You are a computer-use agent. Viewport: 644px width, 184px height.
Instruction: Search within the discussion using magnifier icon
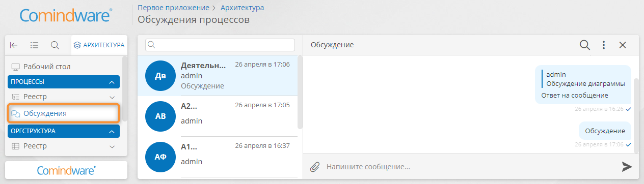(x=585, y=45)
